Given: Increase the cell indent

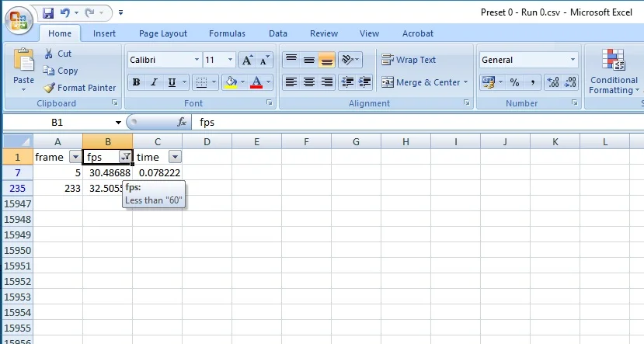Looking at the screenshot, I should pos(364,82).
